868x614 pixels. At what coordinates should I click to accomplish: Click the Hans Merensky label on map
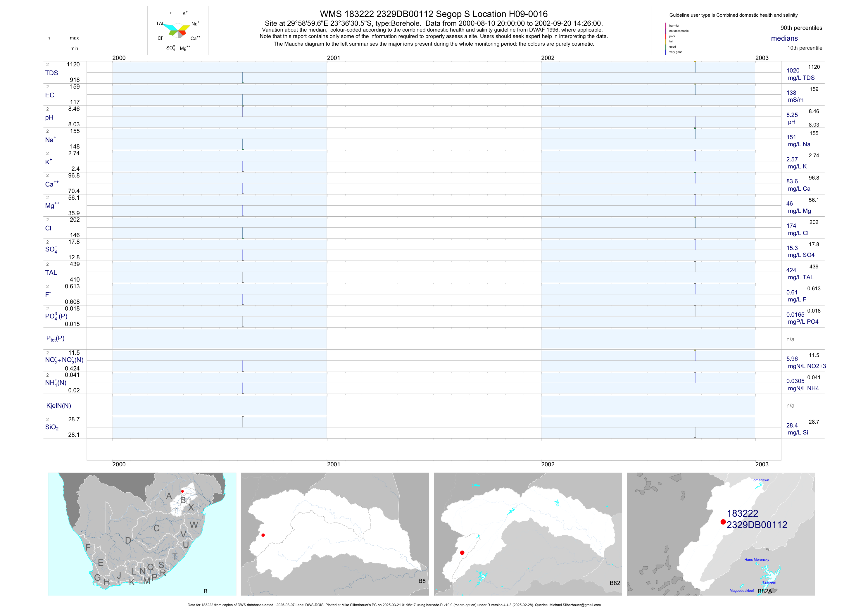point(757,560)
